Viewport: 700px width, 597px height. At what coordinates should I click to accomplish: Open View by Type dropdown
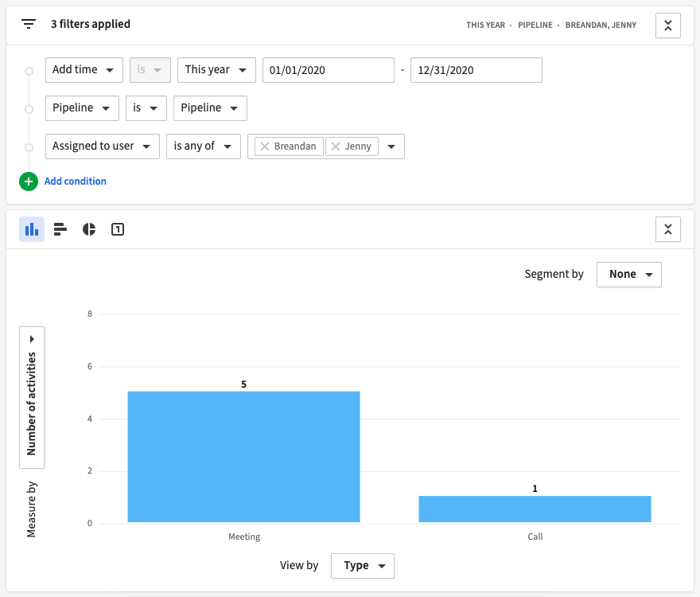click(x=363, y=566)
